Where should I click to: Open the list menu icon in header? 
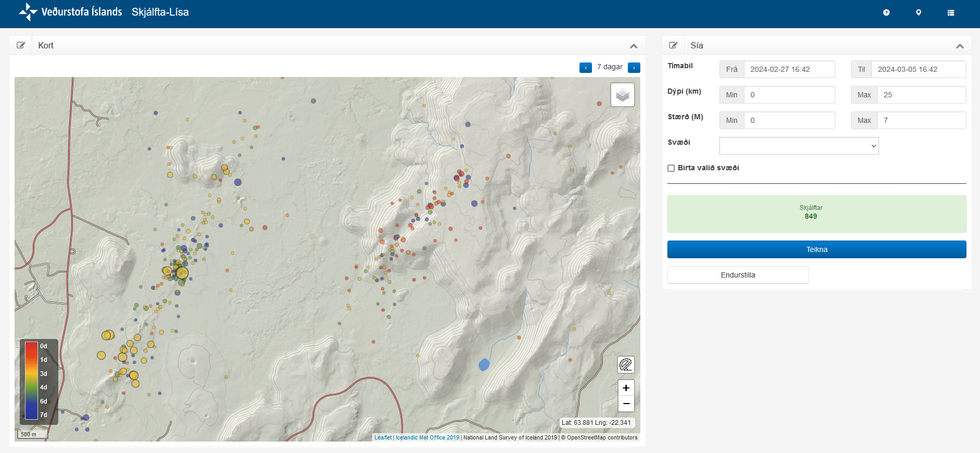pyautogui.click(x=951, y=12)
